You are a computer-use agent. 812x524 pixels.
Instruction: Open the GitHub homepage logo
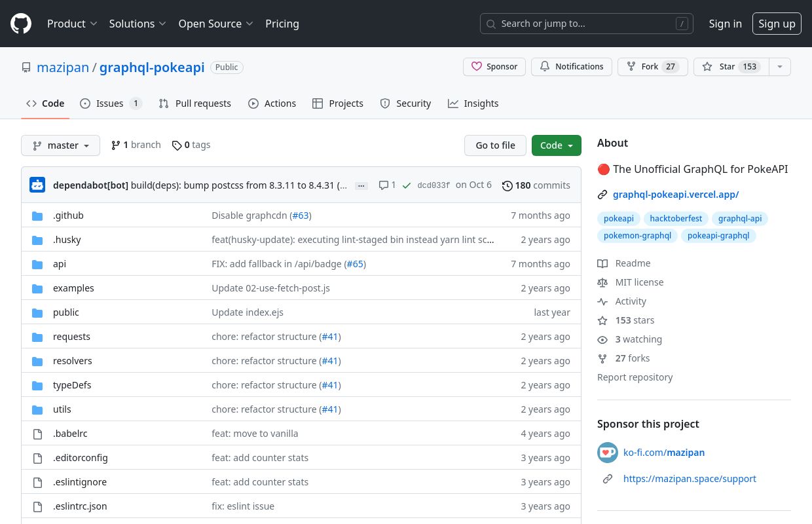coord(21,24)
